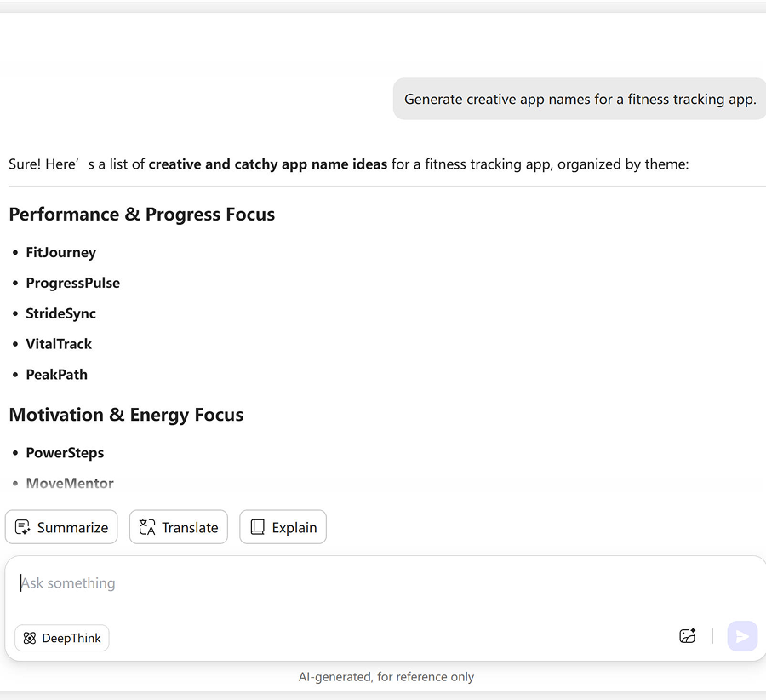
Task: Click the Translate language icon button
Action: [x=147, y=527]
